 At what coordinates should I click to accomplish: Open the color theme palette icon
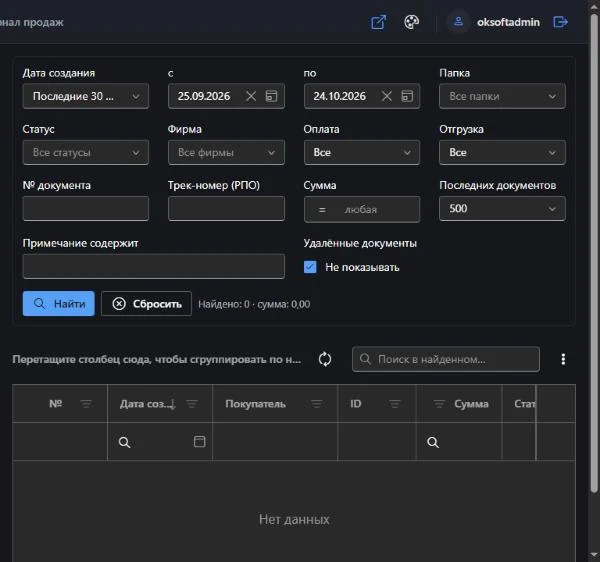coord(411,22)
